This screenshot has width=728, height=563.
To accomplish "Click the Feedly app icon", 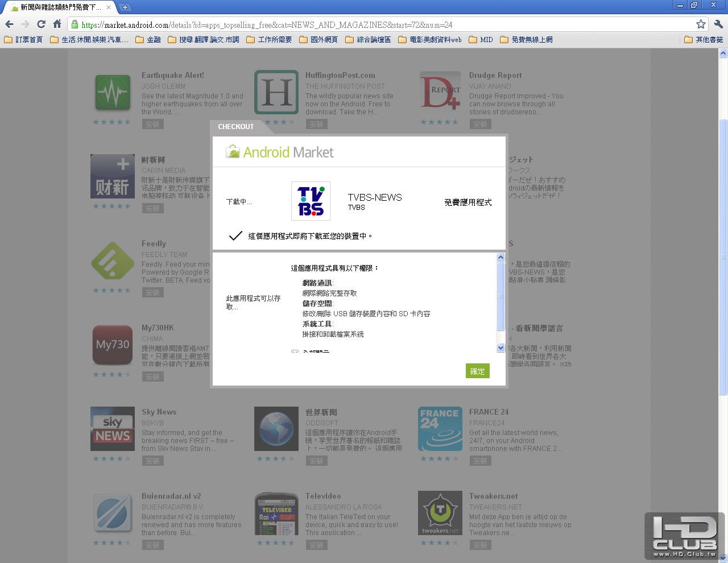I will (x=113, y=261).
